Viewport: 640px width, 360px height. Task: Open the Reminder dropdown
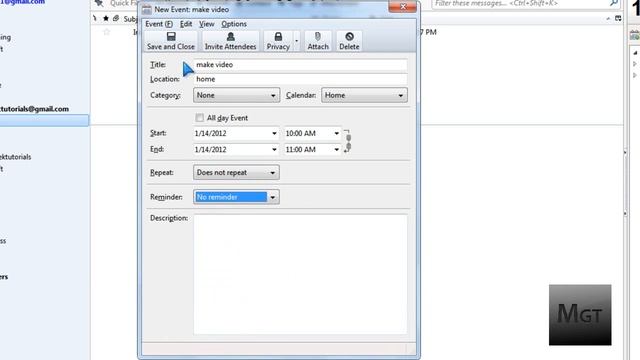click(236, 197)
